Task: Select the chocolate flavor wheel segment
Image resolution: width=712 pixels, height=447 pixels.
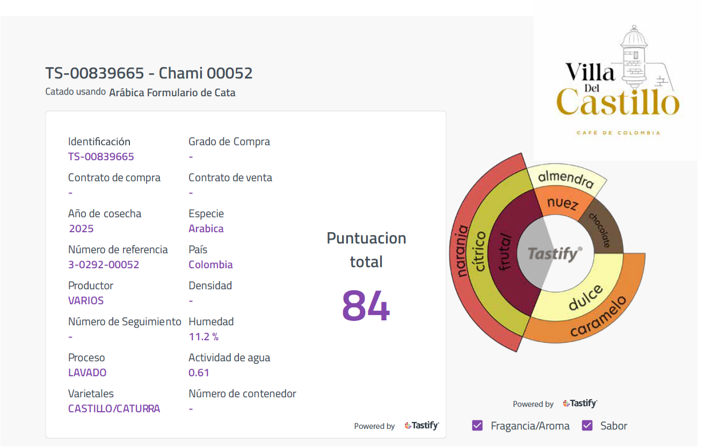Action: pos(601,228)
